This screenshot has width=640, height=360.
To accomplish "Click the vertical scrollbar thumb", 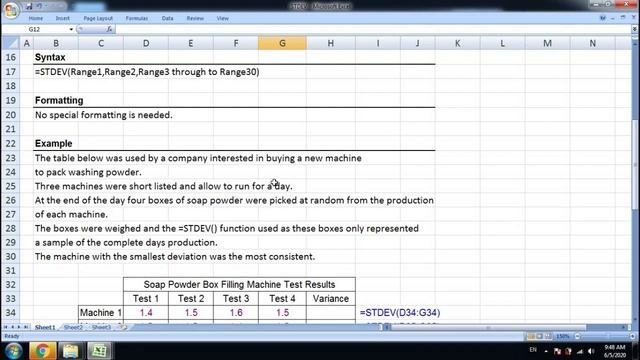I will coord(635,163).
